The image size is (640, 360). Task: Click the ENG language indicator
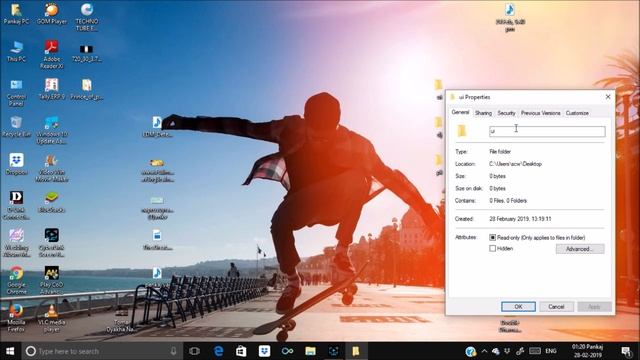[551, 351]
